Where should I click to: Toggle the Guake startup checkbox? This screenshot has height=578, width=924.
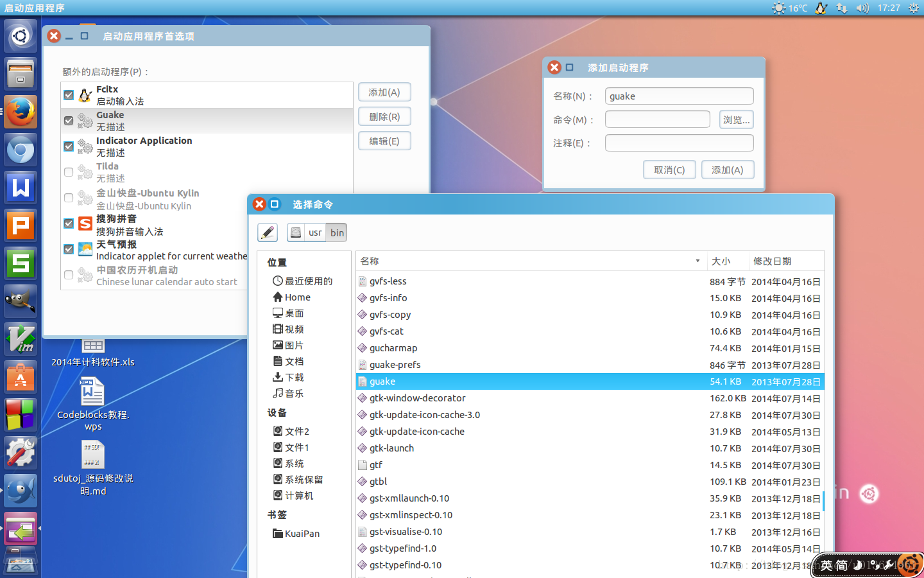click(x=69, y=121)
